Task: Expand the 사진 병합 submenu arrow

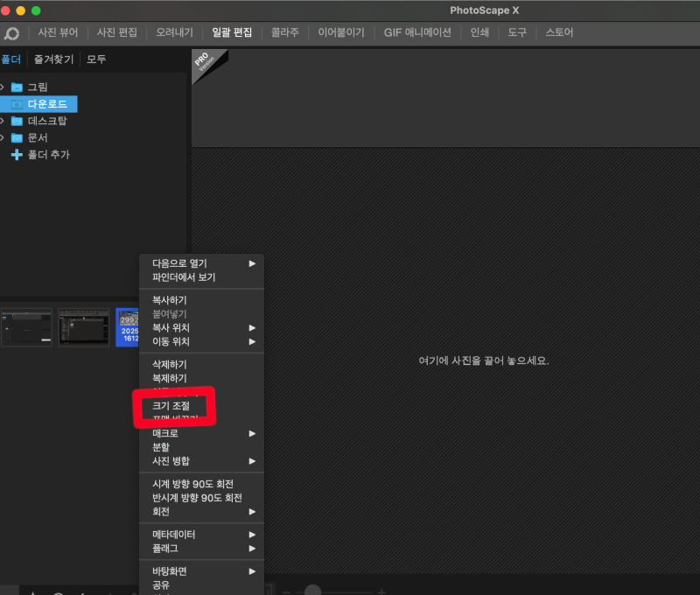Action: [254, 461]
